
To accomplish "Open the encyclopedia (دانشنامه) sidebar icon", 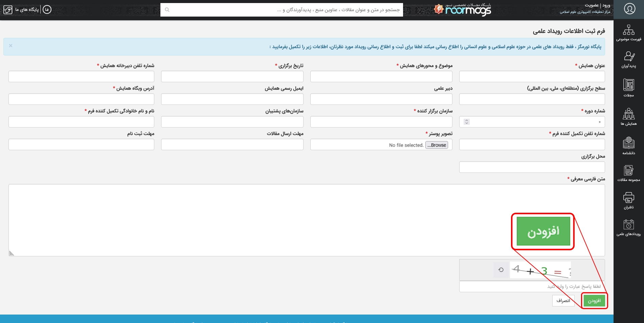I will 628,146.
